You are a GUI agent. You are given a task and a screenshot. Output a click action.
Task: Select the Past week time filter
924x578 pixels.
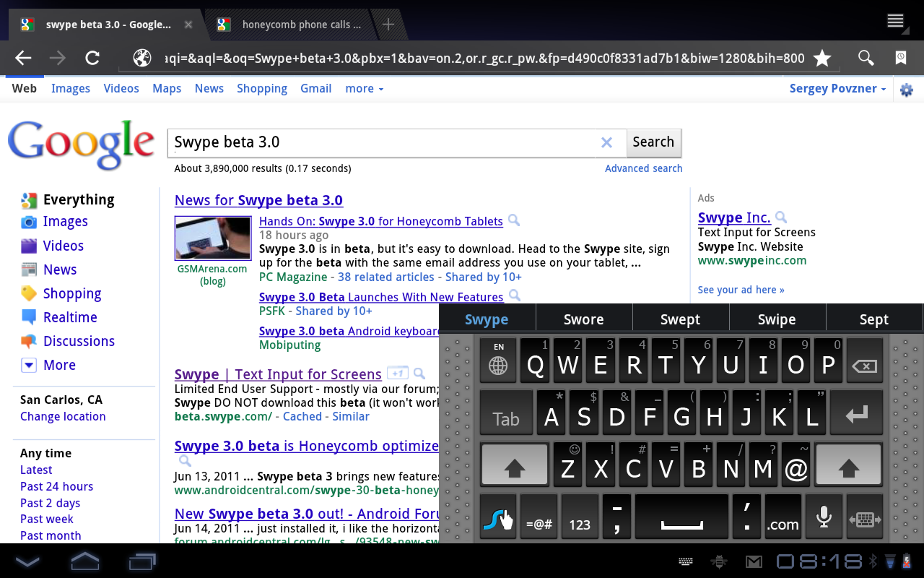point(47,519)
